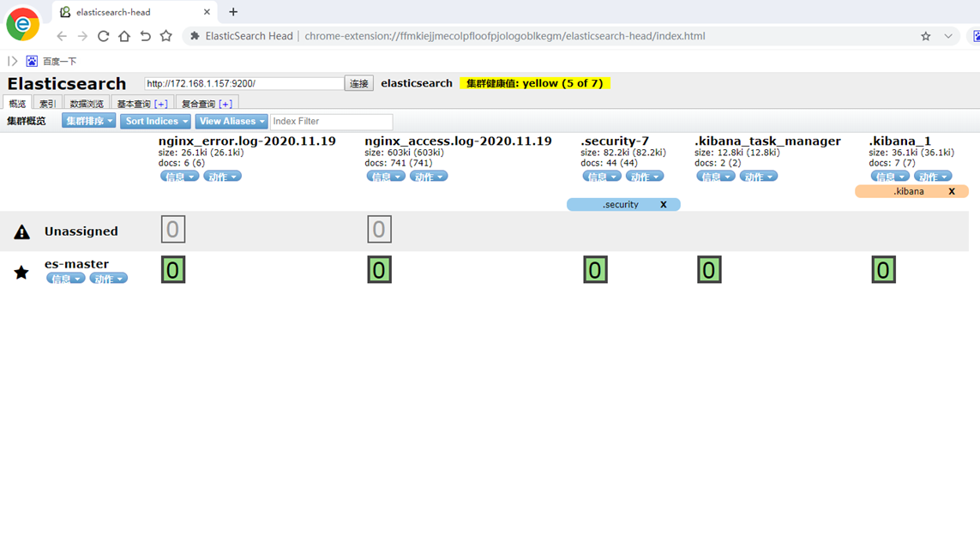Click the .security-7 index name
This screenshot has height=559, width=980.
tap(615, 141)
